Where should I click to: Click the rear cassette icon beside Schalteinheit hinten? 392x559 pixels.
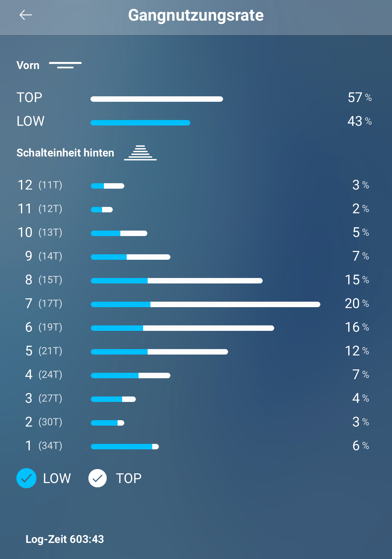tap(140, 153)
